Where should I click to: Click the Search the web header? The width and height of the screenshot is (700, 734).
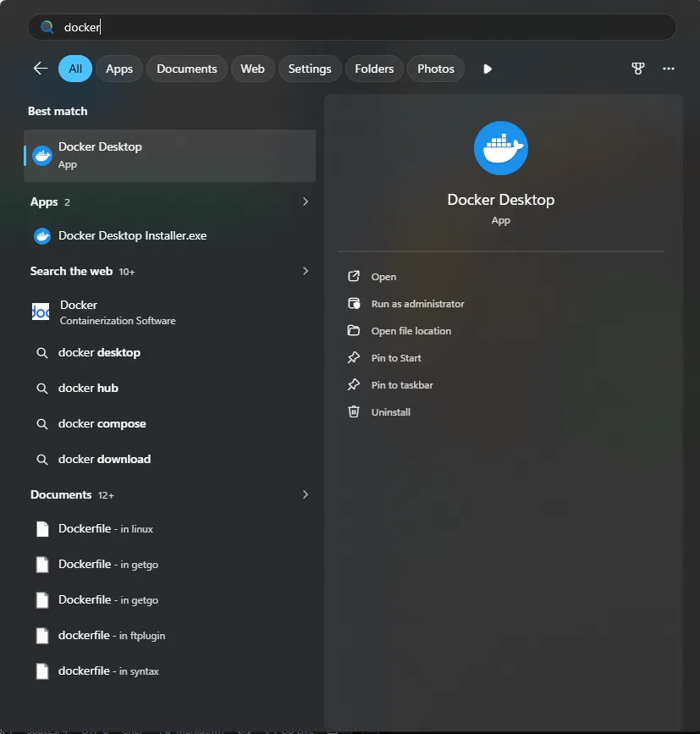(72, 271)
